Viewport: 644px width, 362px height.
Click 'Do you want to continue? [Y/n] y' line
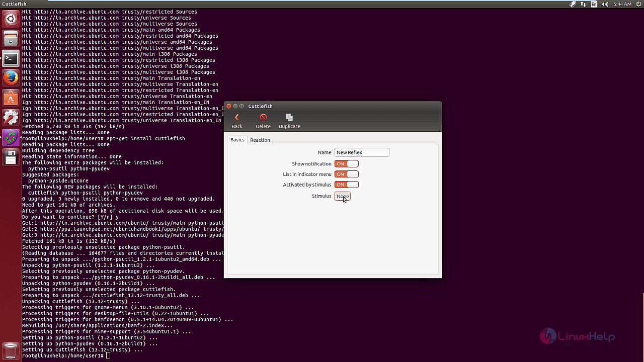[70, 217]
